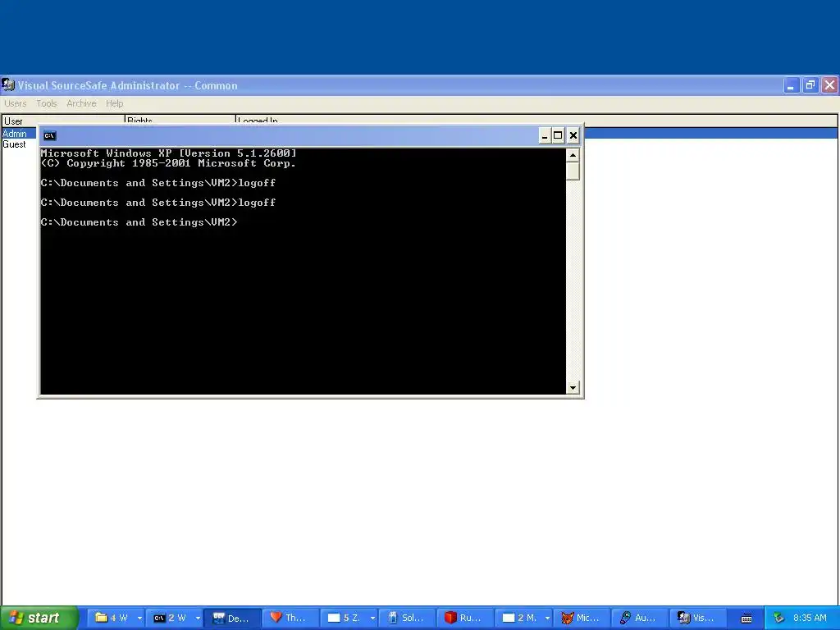Expand the '2 M.' taskbar group arrow
Viewport: 840px width, 630px height.
pos(547,619)
